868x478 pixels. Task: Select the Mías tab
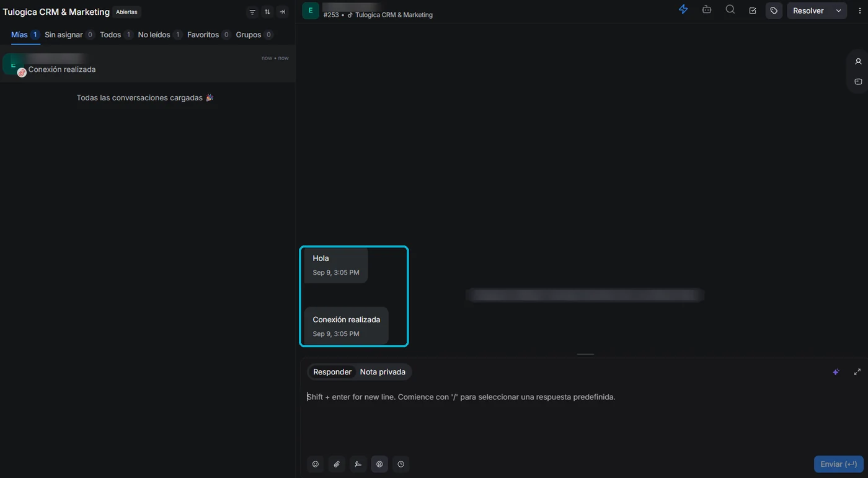point(25,35)
